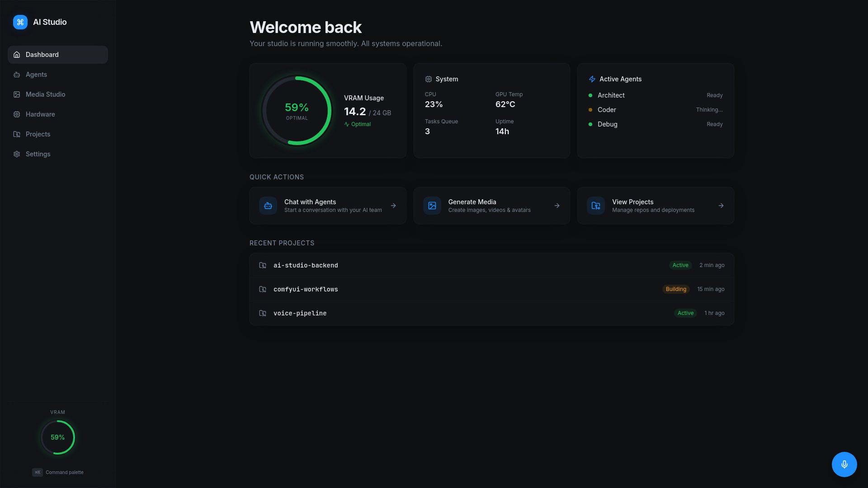
Task: Click the QUICK ACTIONS section label
Action: (277, 177)
